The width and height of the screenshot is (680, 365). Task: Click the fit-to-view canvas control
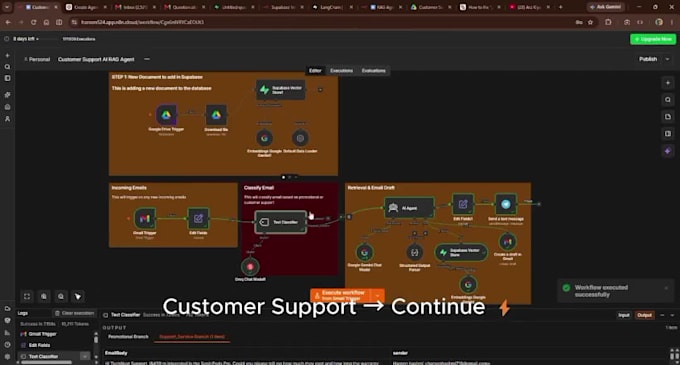tap(27, 296)
